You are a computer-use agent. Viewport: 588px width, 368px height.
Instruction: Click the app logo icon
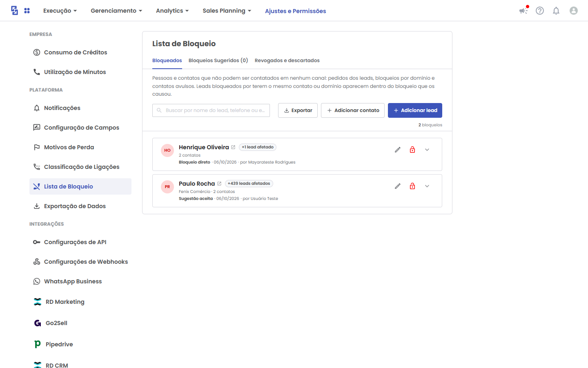[15, 11]
